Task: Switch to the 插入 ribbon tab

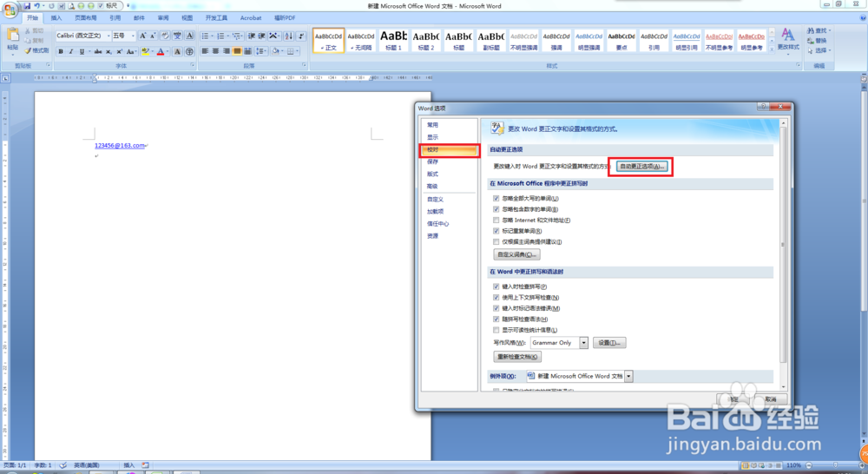Action: [56, 17]
